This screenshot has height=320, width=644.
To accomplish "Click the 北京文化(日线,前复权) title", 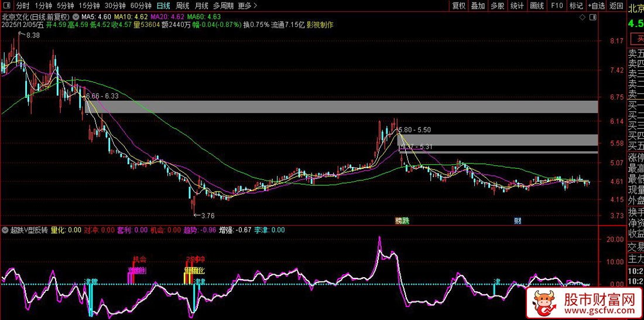I will [x=36, y=17].
